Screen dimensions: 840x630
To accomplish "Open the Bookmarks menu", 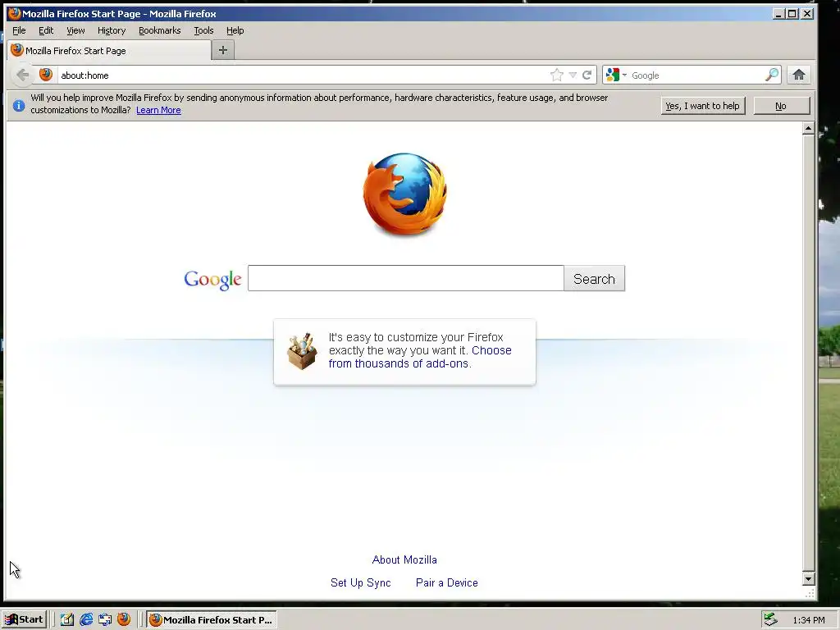I will [x=160, y=30].
